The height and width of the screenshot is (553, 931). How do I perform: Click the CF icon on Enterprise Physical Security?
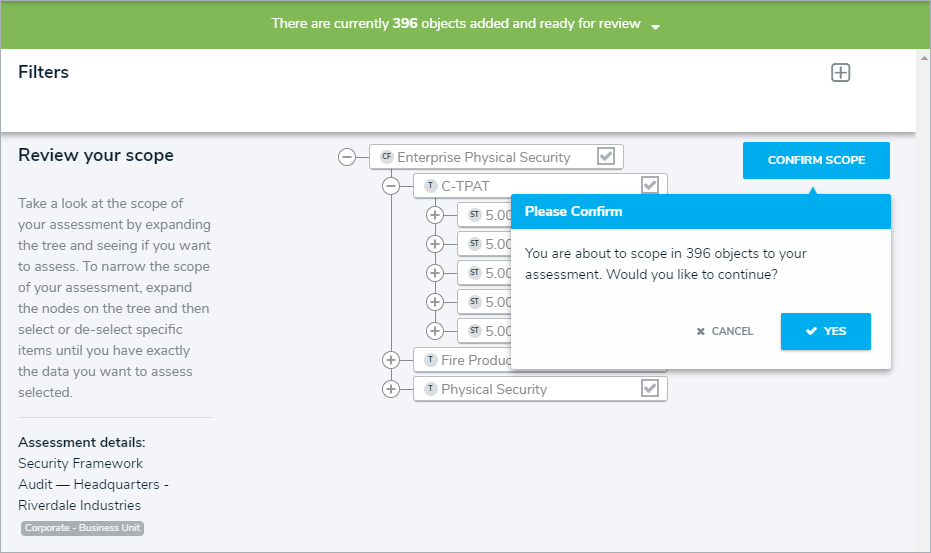tap(387, 157)
